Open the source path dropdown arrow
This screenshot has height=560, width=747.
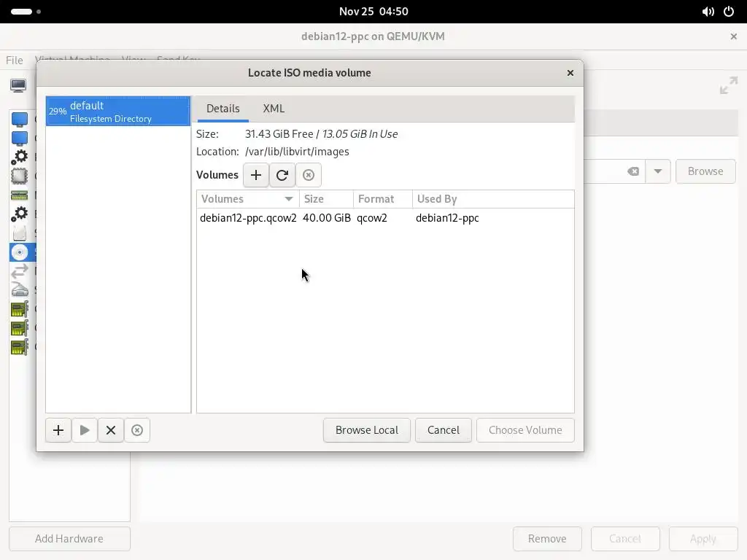pyautogui.click(x=658, y=171)
